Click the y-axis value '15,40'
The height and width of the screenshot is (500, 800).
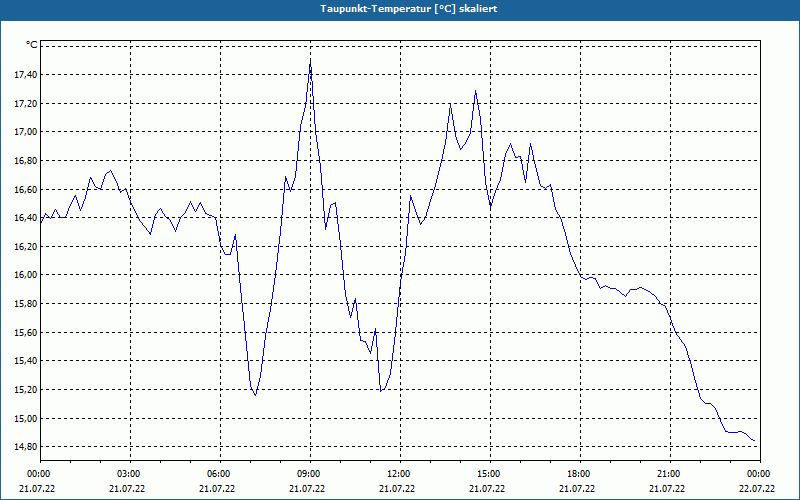pyautogui.click(x=27, y=361)
